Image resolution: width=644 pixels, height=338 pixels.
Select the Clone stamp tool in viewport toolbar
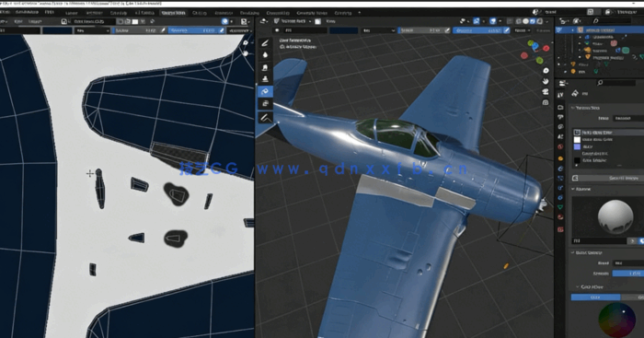265,79
